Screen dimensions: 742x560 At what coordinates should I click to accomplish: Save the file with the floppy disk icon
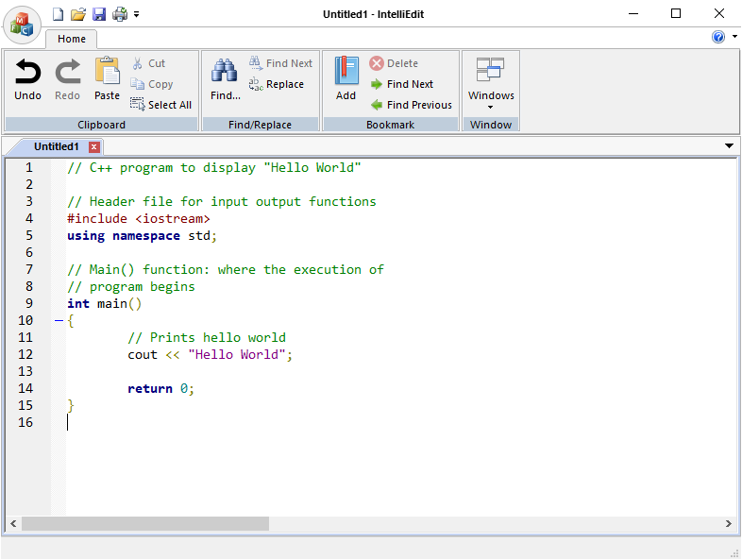click(x=99, y=14)
